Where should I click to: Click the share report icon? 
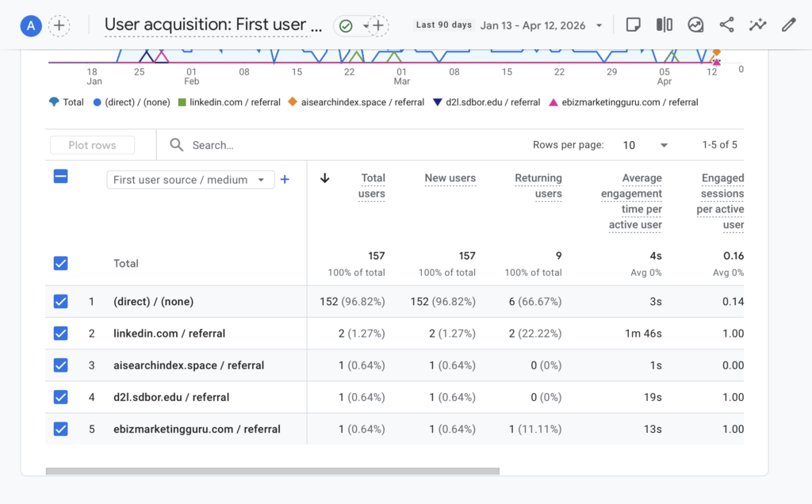[x=726, y=25]
